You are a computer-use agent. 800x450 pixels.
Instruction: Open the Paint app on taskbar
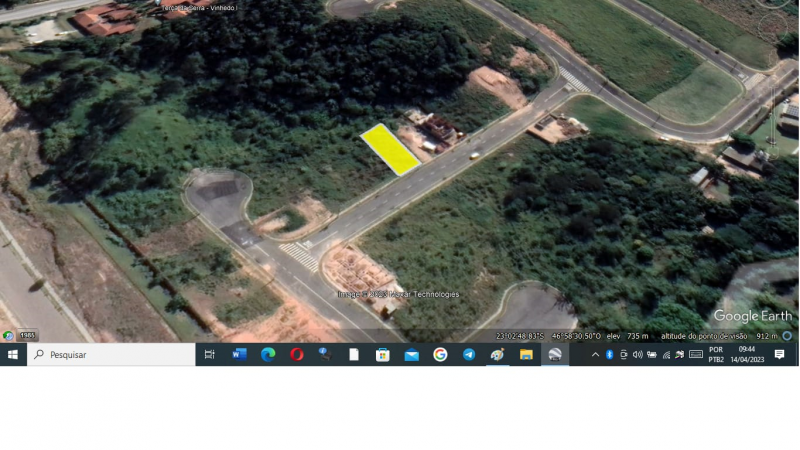(x=497, y=355)
